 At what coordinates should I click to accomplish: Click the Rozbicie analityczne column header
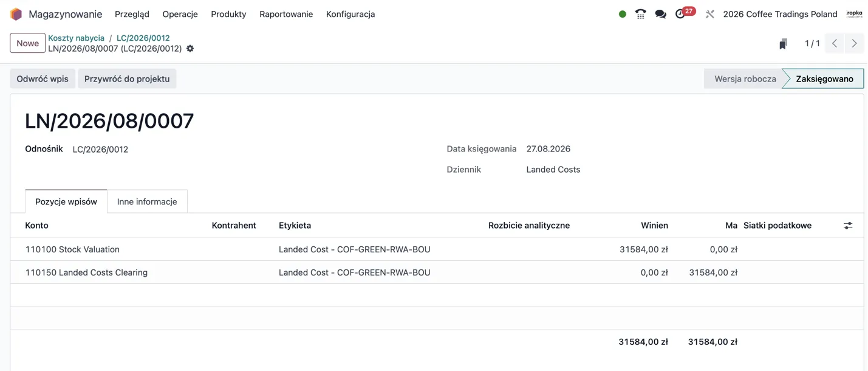pyautogui.click(x=529, y=225)
